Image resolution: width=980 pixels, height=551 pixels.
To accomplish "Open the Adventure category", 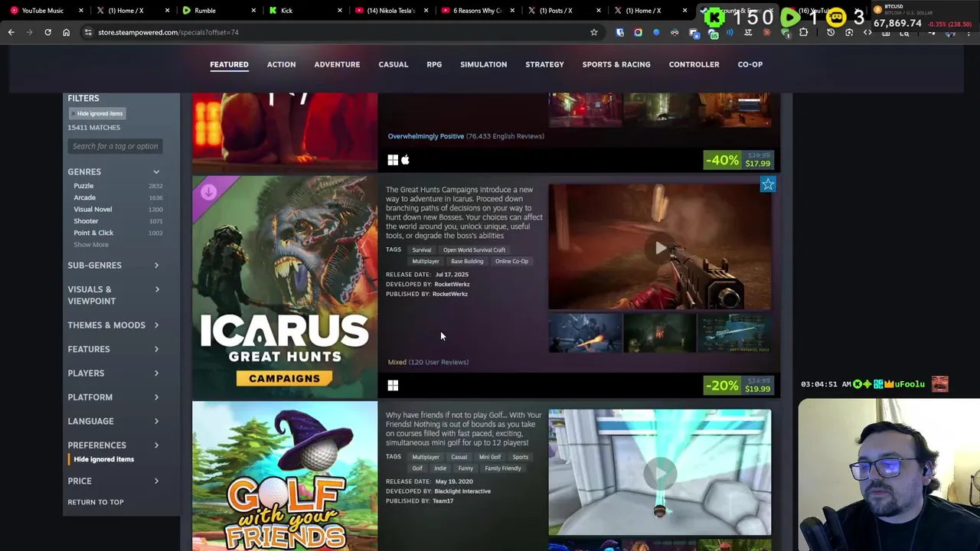I will (337, 64).
